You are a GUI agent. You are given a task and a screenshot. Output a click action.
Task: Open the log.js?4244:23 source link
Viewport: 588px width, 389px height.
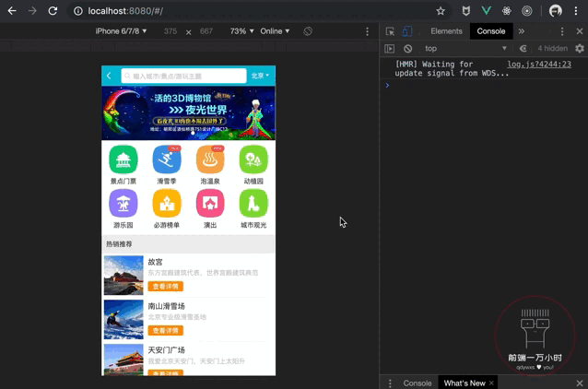pos(539,65)
